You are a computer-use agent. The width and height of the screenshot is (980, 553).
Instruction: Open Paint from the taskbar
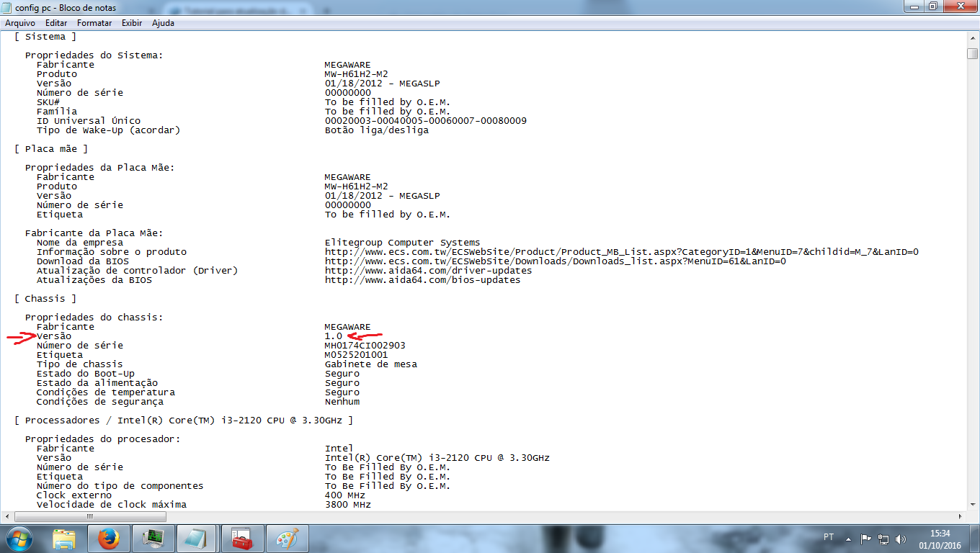coord(288,539)
